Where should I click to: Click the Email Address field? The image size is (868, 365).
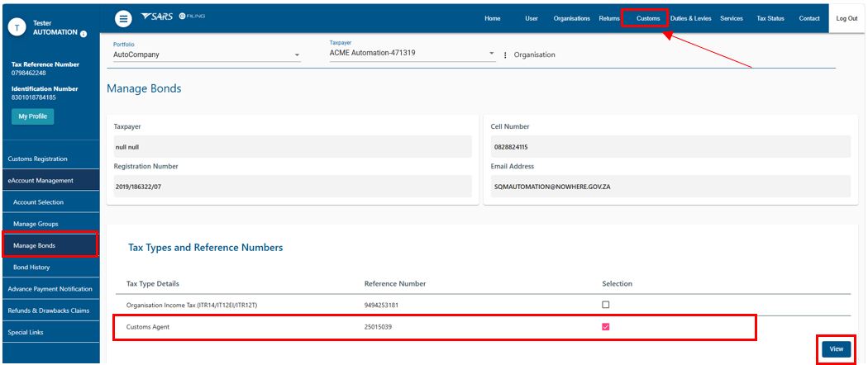pos(666,187)
